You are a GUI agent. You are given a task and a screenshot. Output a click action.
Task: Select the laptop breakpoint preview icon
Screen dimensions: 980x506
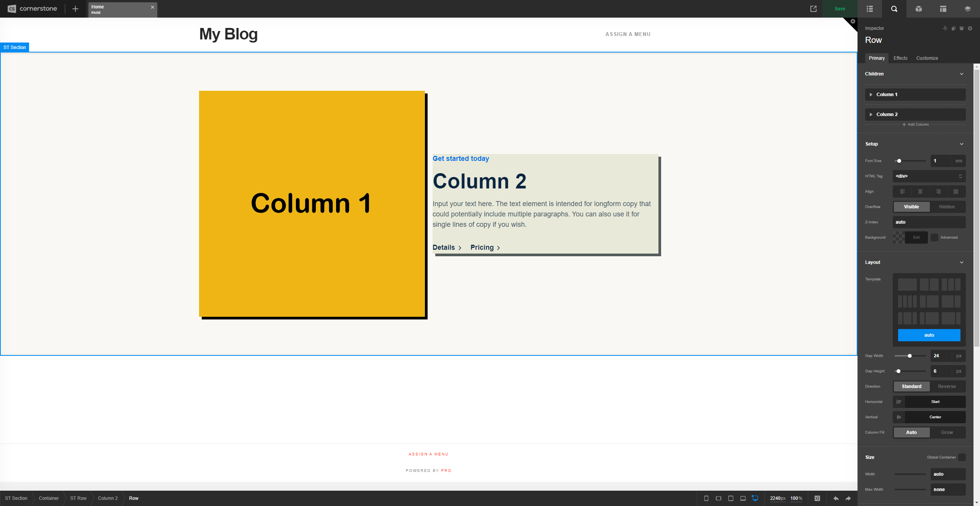pyautogui.click(x=743, y=498)
